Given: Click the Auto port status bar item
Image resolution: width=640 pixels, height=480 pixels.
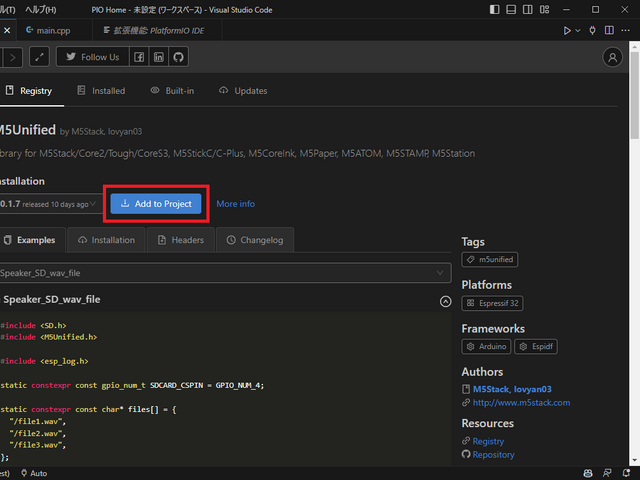Looking at the screenshot, I should (34, 473).
